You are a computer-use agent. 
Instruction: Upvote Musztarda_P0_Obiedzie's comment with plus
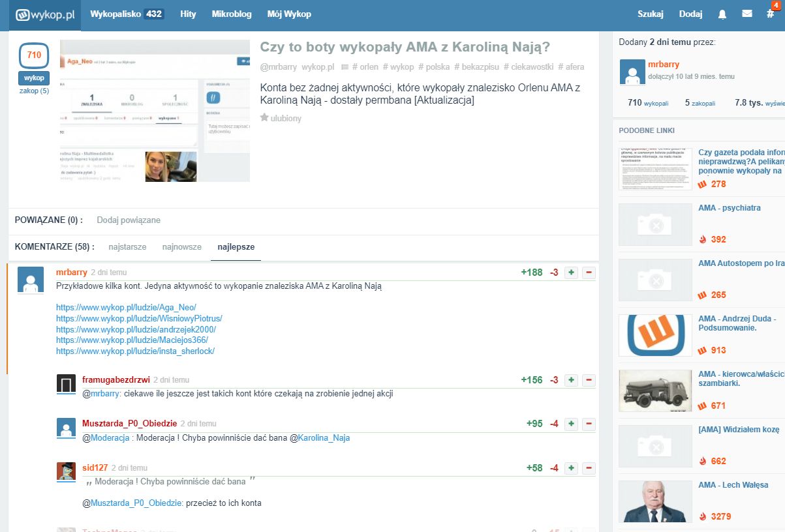click(x=571, y=424)
